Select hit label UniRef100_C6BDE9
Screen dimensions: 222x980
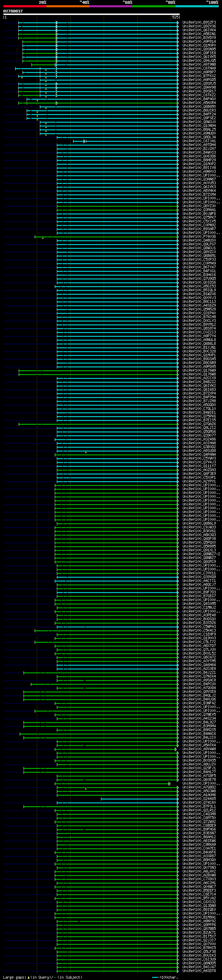point(199,826)
